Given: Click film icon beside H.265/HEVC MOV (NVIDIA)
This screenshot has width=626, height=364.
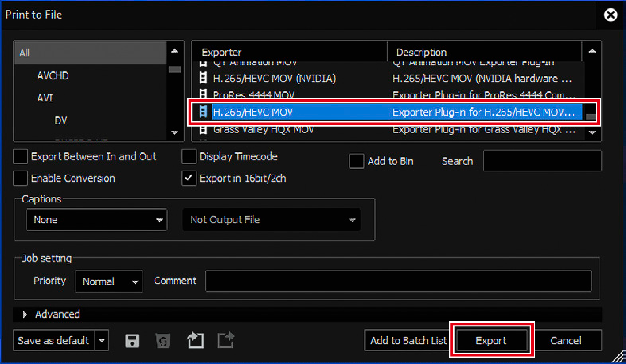Looking at the screenshot, I should tap(204, 79).
